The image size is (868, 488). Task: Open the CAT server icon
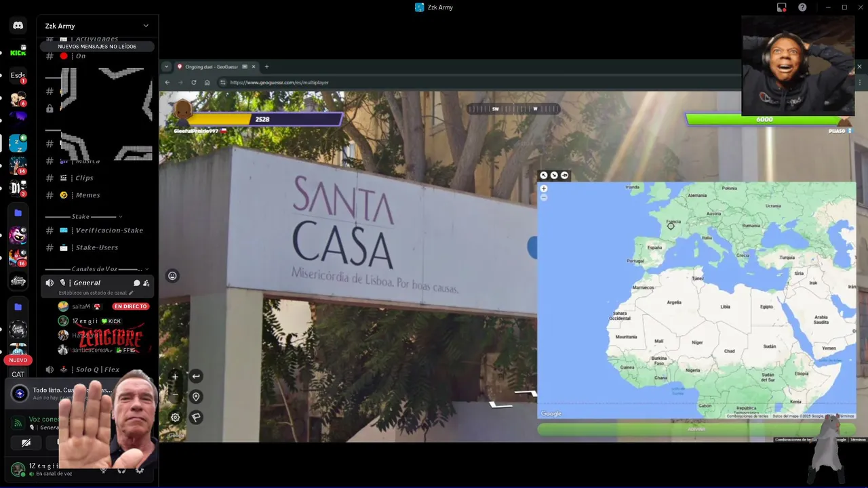[x=18, y=374]
